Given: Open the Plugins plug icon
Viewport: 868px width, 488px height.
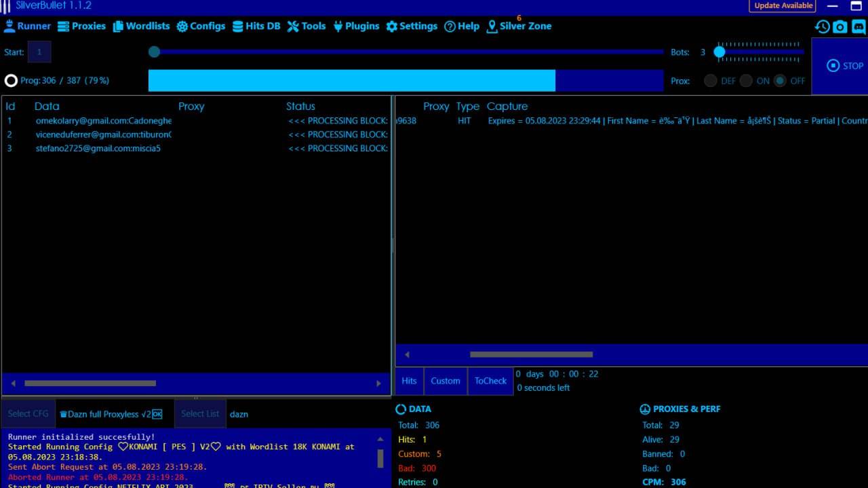Looking at the screenshot, I should tap(338, 26).
